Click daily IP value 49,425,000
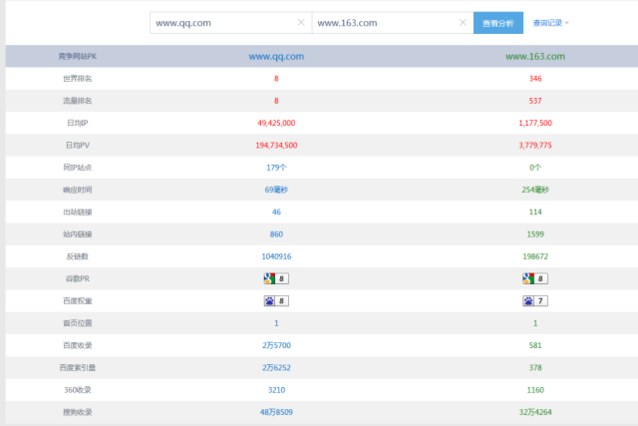Viewport: 638px width, 426px height. 276,123
